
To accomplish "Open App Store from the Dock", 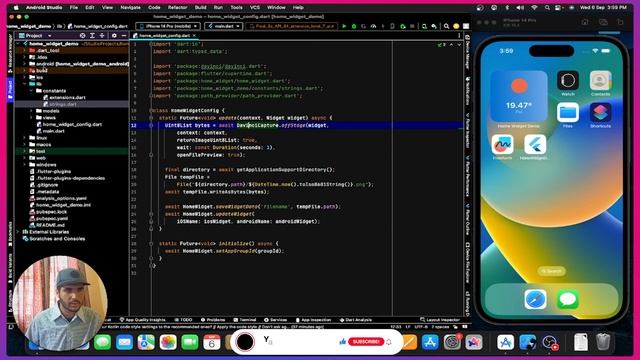I will [430, 342].
